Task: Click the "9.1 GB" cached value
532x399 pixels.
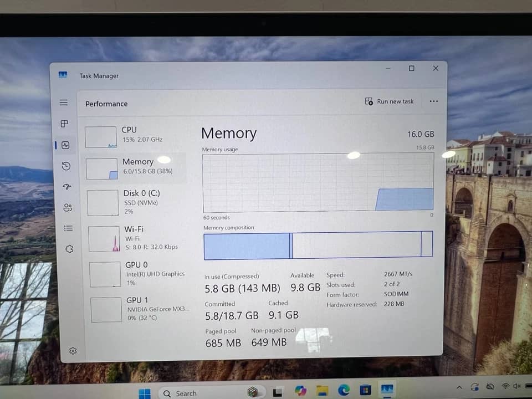Action: pos(284,315)
